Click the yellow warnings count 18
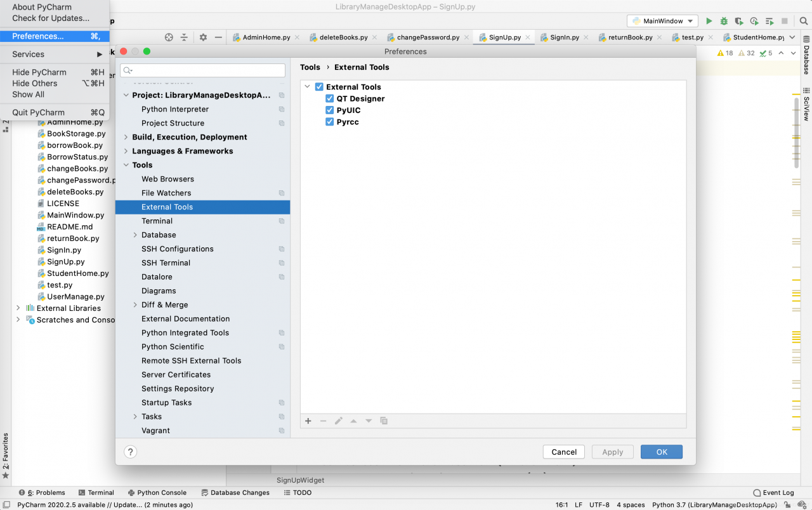 pyautogui.click(x=725, y=53)
